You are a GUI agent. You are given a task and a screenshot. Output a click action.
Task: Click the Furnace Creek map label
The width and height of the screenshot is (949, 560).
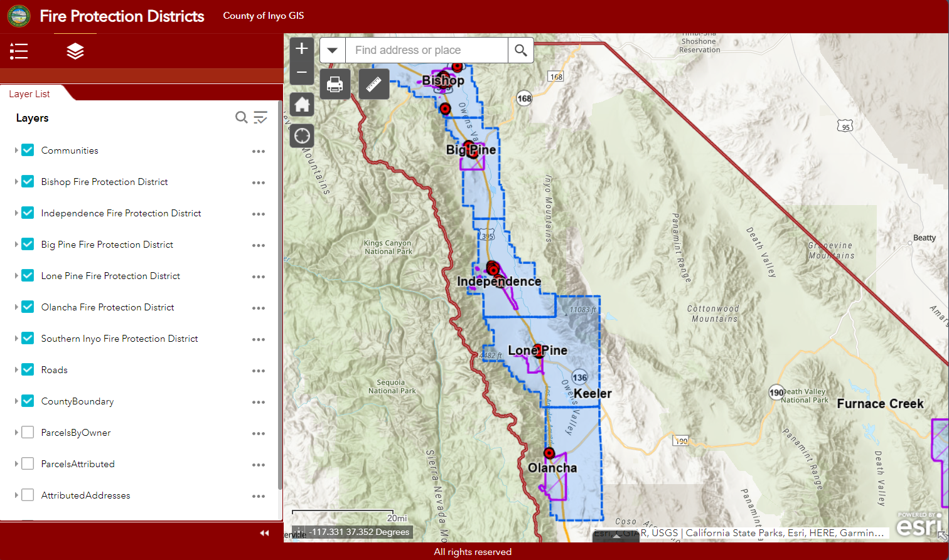(x=880, y=404)
